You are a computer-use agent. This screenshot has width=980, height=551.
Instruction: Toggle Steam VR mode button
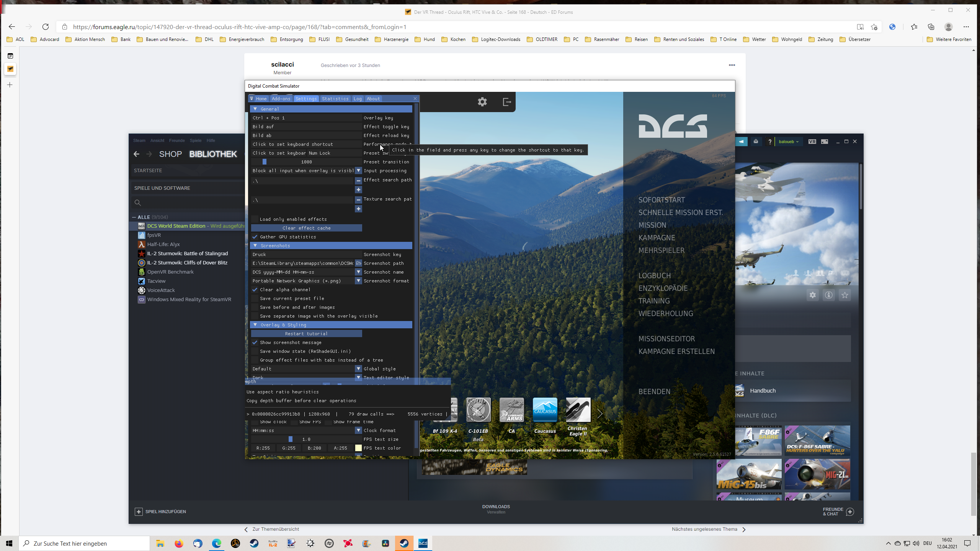812,142
